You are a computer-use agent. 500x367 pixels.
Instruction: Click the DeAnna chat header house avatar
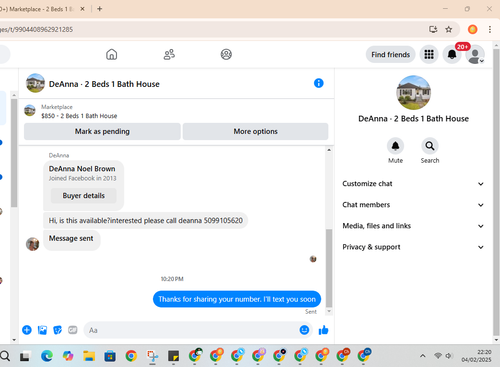(35, 83)
